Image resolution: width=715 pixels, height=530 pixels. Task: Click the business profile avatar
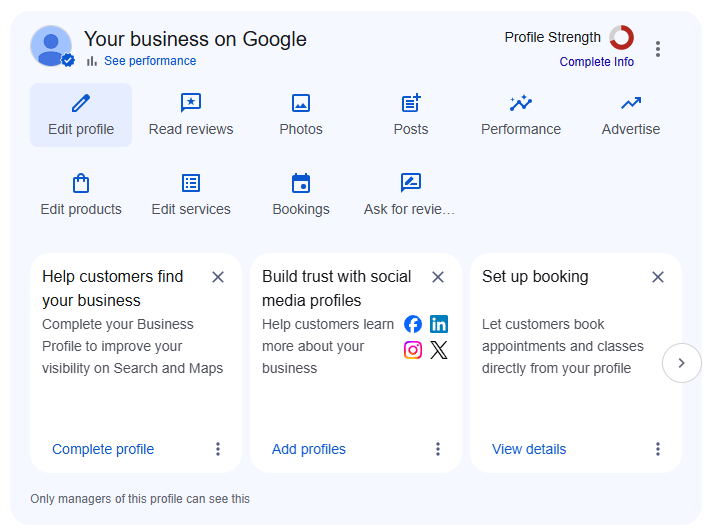coord(51,46)
